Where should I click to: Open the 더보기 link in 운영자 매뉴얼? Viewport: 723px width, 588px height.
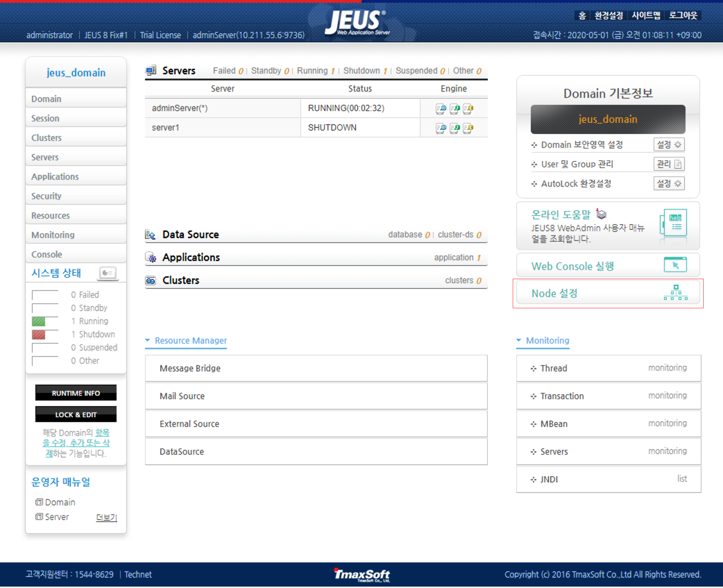pos(106,518)
